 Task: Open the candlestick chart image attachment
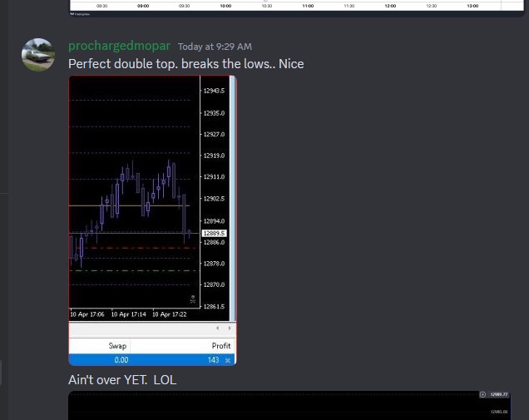point(152,220)
